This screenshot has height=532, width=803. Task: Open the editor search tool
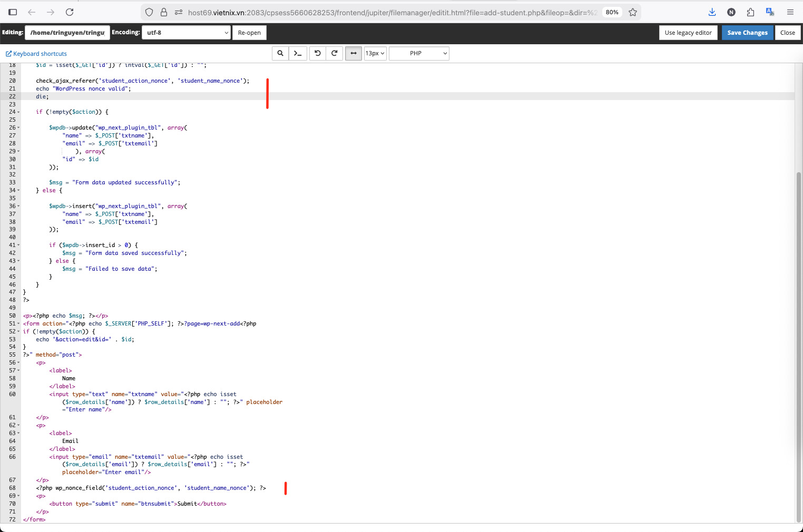click(x=280, y=53)
